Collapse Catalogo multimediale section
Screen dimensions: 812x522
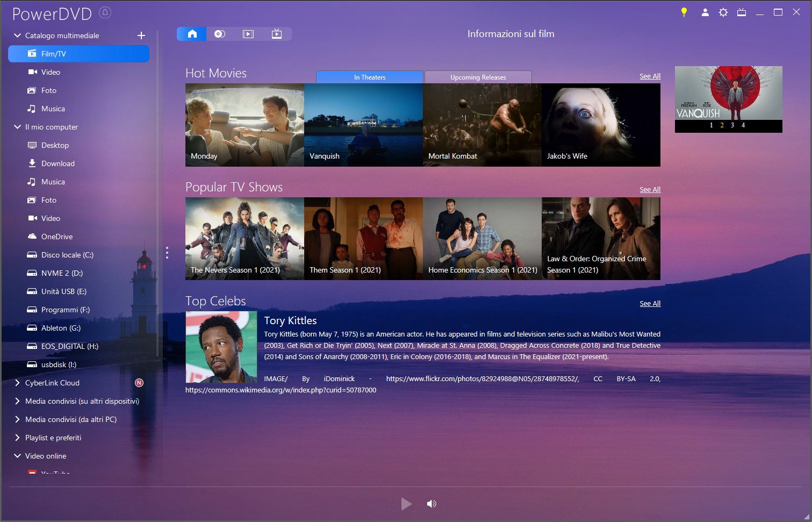tap(17, 35)
